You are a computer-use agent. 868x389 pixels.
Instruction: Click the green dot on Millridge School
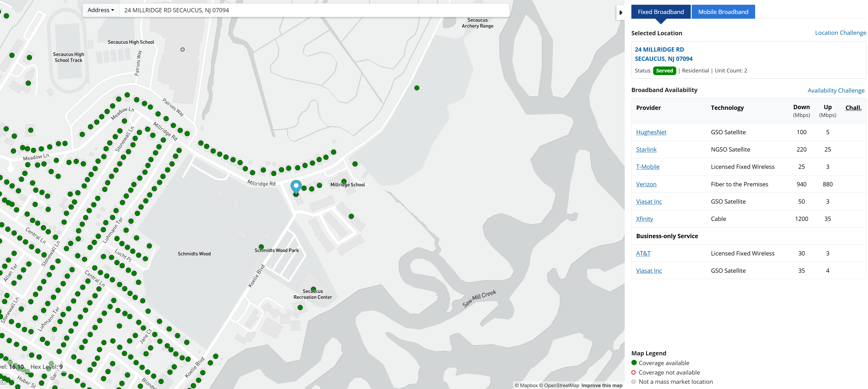(x=344, y=181)
